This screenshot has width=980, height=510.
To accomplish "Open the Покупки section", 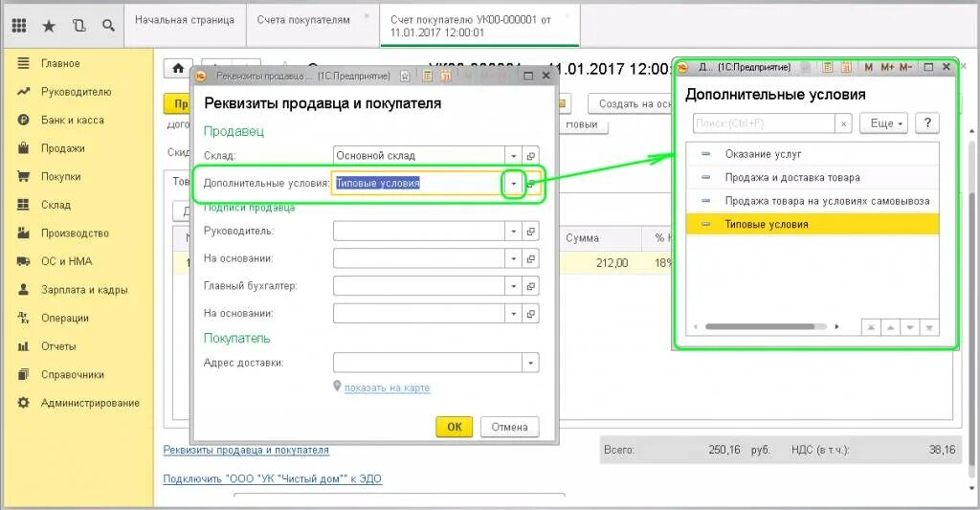I will click(61, 176).
